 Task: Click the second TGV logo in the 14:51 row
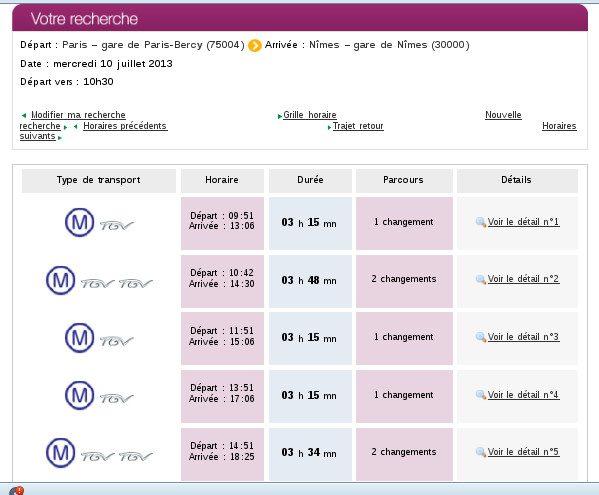pos(136,456)
